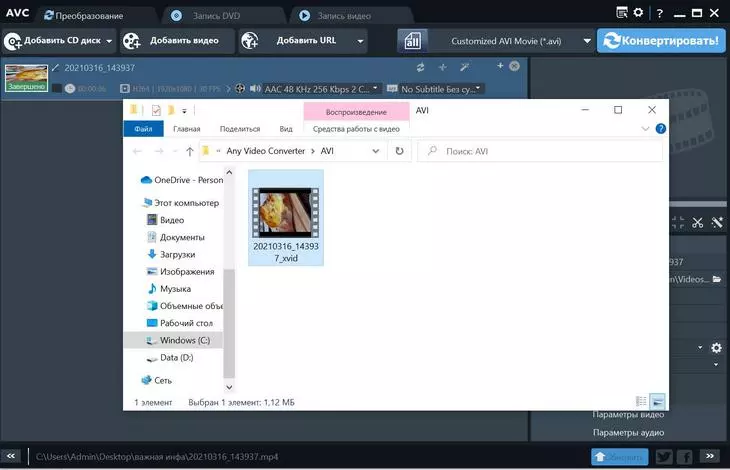This screenshot has height=470, width=730.
Task: Click Any Video Converter in address path
Action: click(x=265, y=151)
